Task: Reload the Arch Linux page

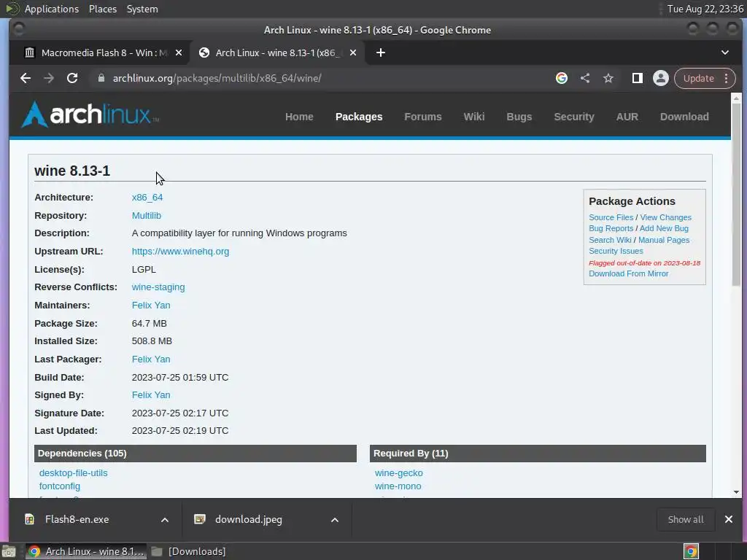Action: coord(72,78)
